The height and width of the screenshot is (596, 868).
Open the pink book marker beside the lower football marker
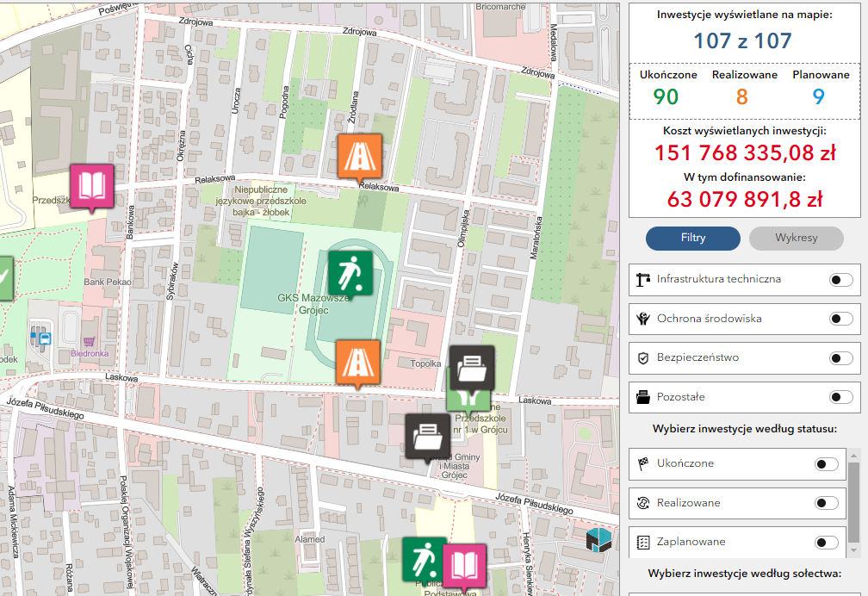click(464, 566)
